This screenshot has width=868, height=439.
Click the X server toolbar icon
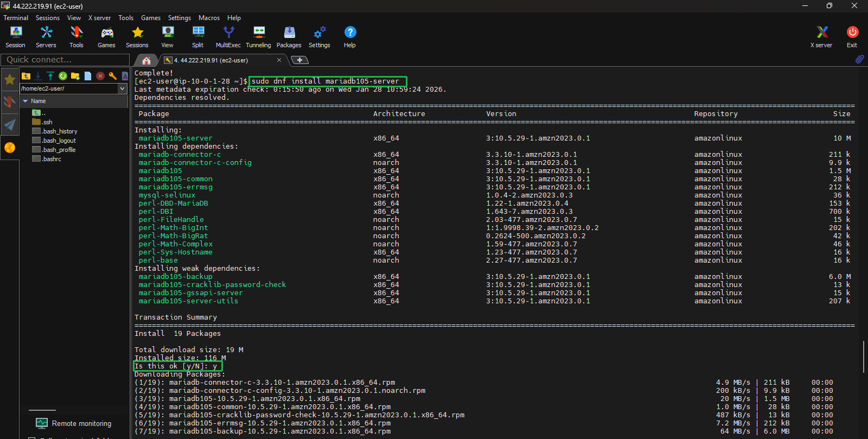[821, 37]
